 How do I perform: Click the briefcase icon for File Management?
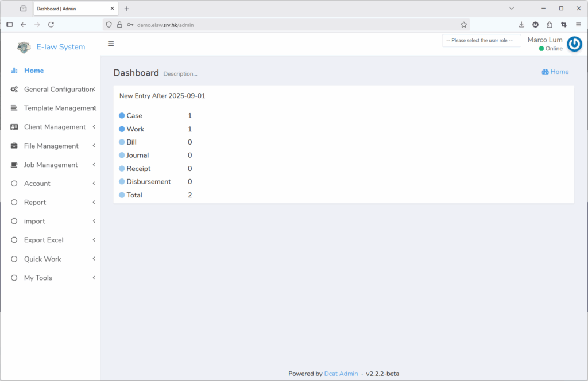(x=14, y=146)
